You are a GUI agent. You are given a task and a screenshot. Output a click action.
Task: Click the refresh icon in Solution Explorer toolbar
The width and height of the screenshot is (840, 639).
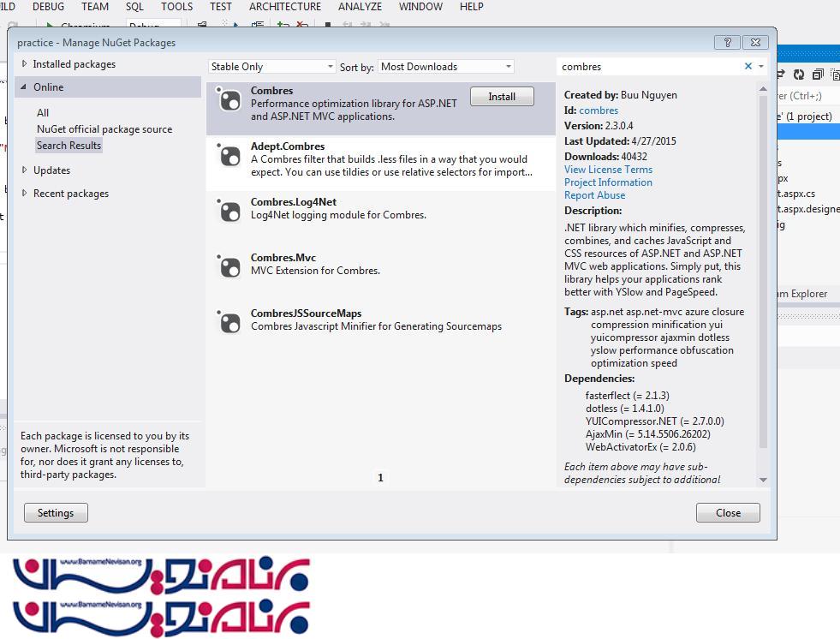point(799,75)
